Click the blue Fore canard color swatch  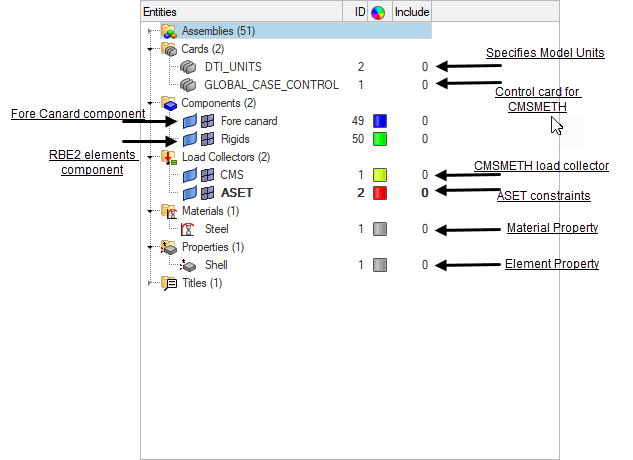tap(378, 121)
